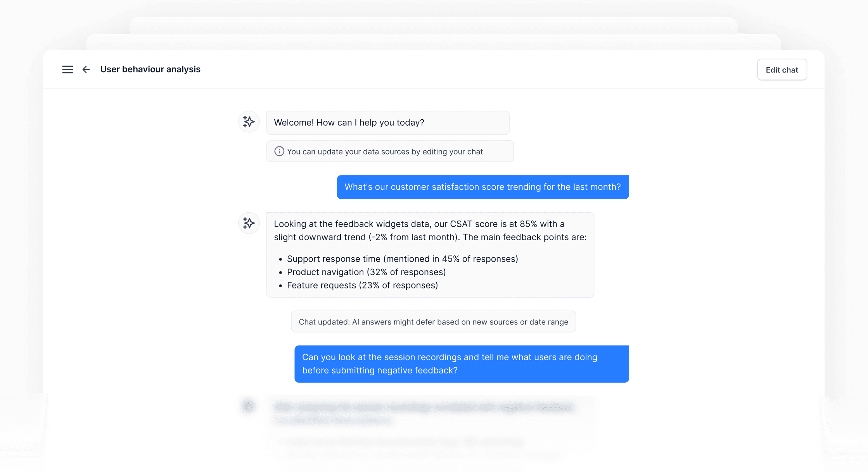Click the info icon in data sources notice

click(279, 151)
